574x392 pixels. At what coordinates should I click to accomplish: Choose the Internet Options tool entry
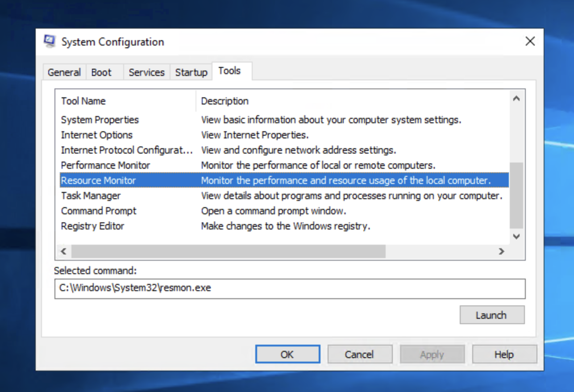click(x=97, y=135)
